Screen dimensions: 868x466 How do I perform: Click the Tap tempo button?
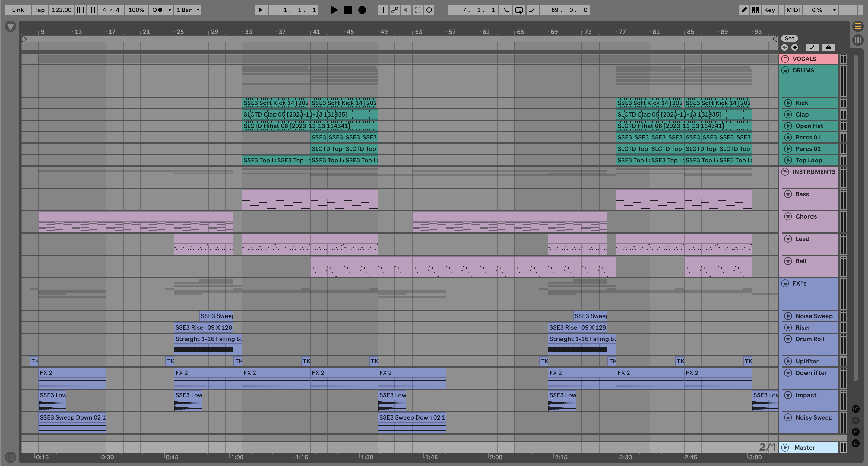tap(39, 10)
